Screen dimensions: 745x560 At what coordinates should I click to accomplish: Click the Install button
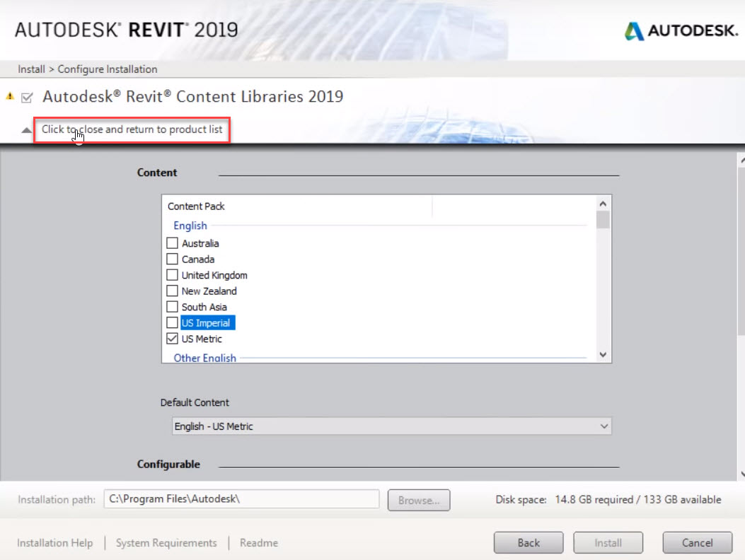coord(608,543)
